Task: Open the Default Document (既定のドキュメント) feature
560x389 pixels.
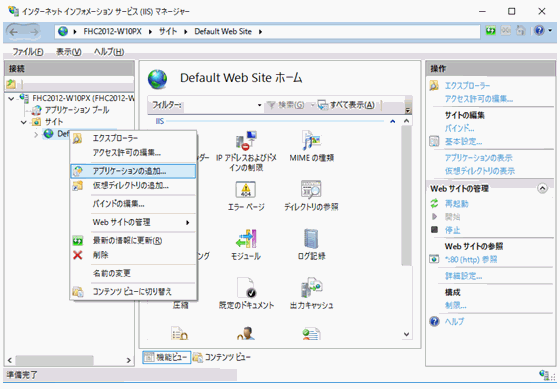Action: click(x=246, y=294)
